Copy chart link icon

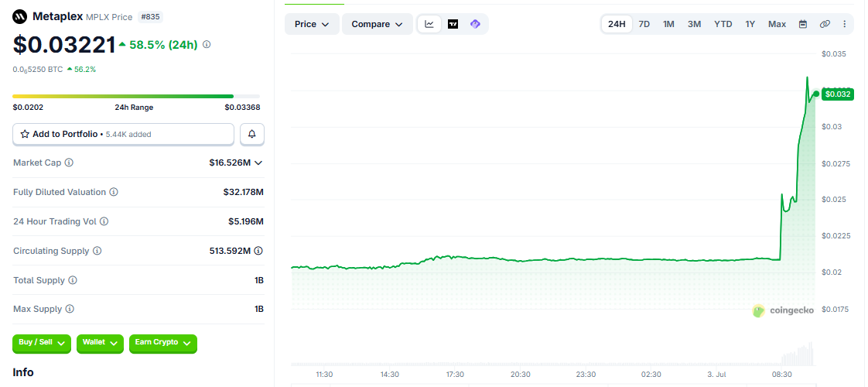825,24
